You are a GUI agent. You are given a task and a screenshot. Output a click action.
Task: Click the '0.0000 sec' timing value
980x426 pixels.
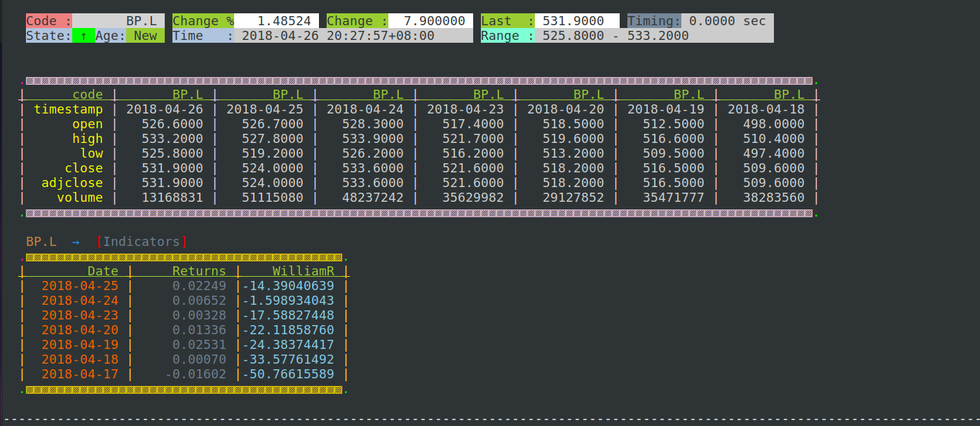(728, 21)
